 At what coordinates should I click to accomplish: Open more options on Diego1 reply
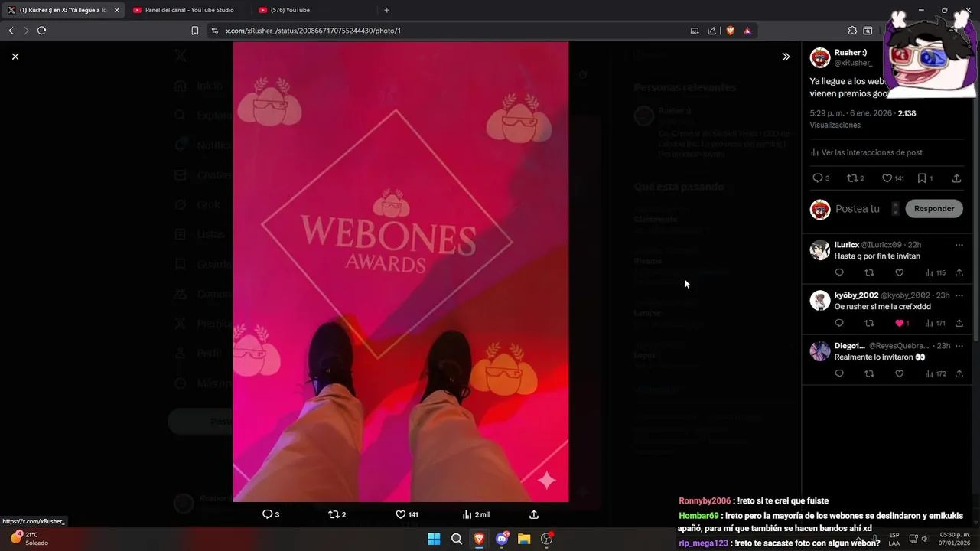[x=959, y=346]
